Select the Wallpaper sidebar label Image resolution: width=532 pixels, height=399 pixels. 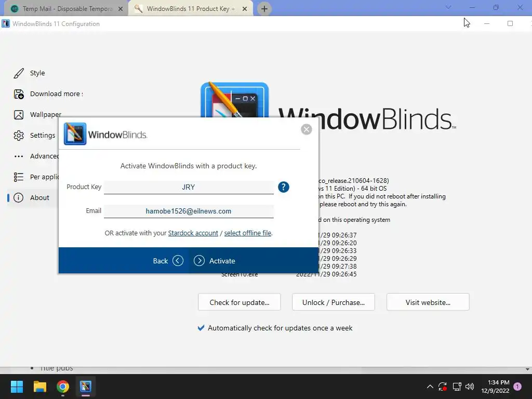[46, 115]
